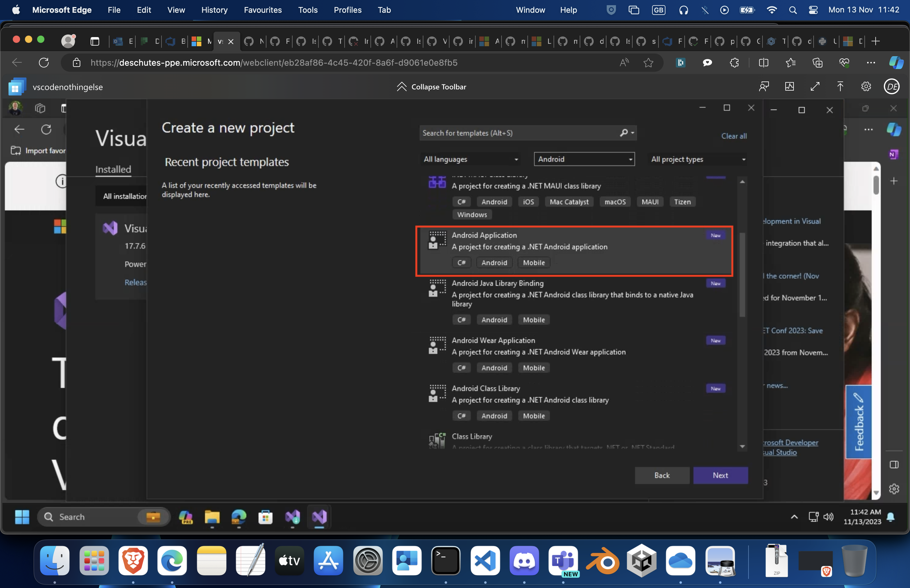This screenshot has width=910, height=588.
Task: Click the Clear all link
Action: coord(734,136)
